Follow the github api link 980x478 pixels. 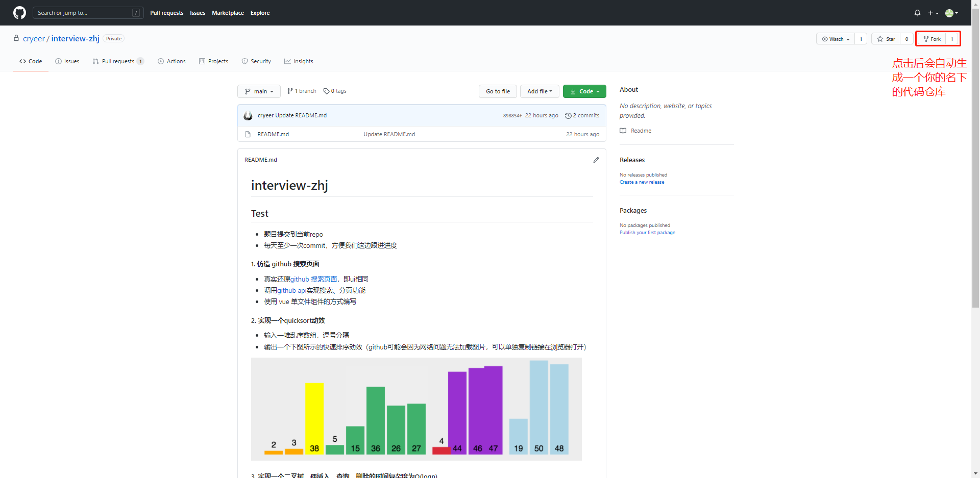[x=291, y=290]
